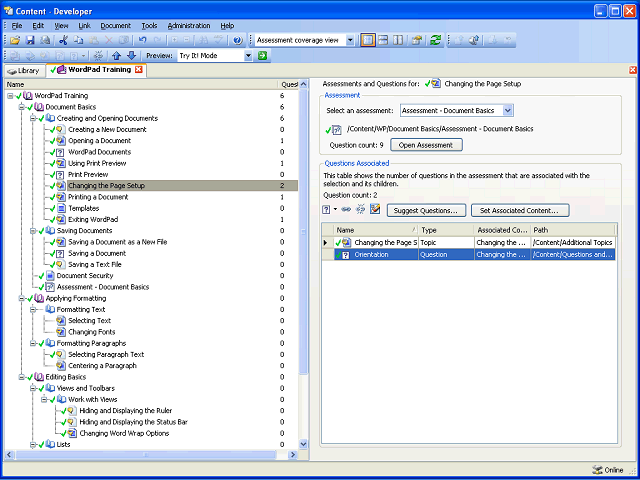This screenshot has width=640, height=480.
Task: Sort by the Name column header
Action: pyautogui.click(x=376, y=230)
